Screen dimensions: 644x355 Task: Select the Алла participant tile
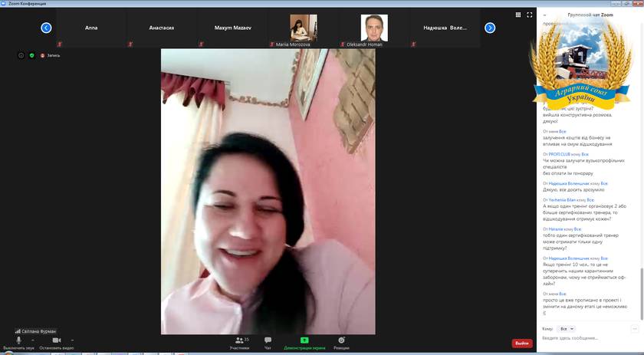(x=91, y=28)
